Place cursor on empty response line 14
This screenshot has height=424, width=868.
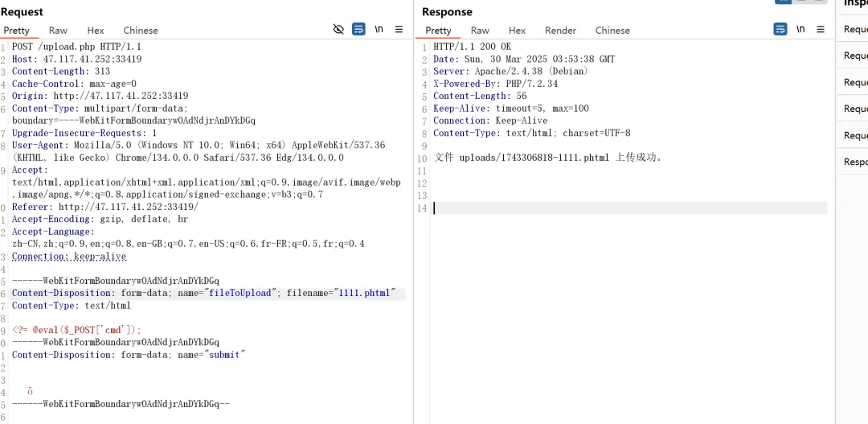pyautogui.click(x=629, y=208)
